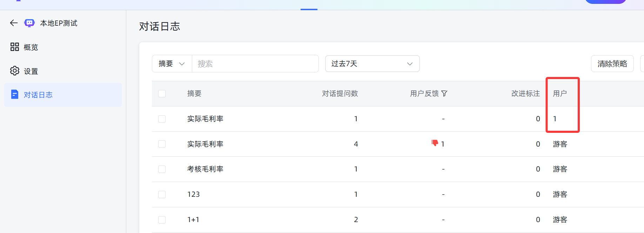Viewport: 644px width, 233px height.
Task: Click the 设置 gear icon
Action: point(15,71)
